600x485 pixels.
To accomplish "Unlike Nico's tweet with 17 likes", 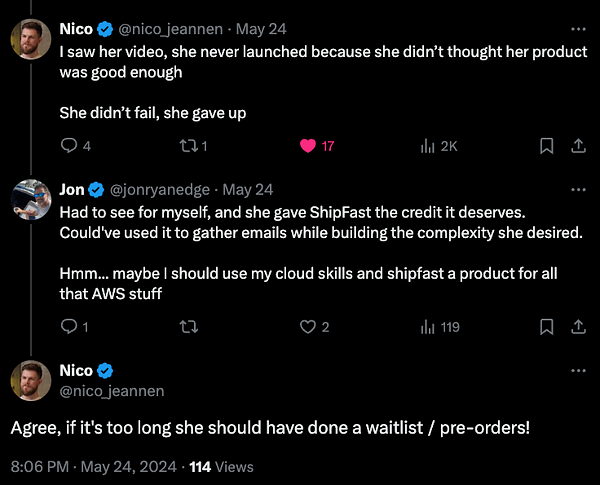I will (x=308, y=146).
